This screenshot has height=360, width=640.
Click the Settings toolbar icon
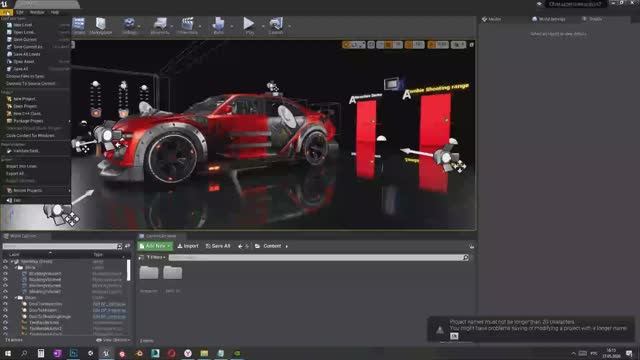pyautogui.click(x=129, y=25)
